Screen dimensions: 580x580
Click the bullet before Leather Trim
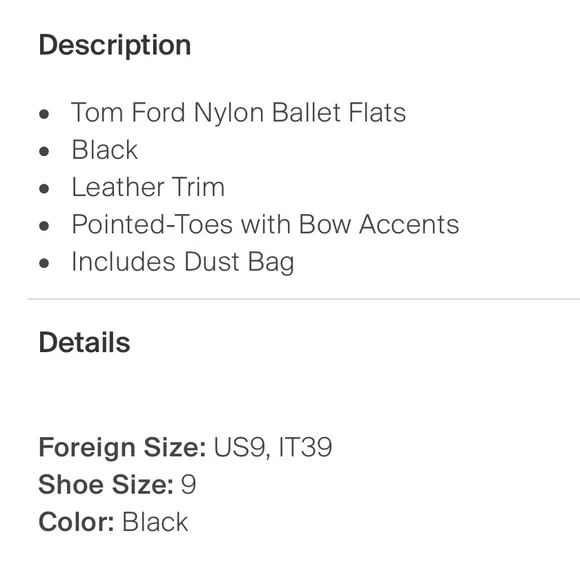44,189
